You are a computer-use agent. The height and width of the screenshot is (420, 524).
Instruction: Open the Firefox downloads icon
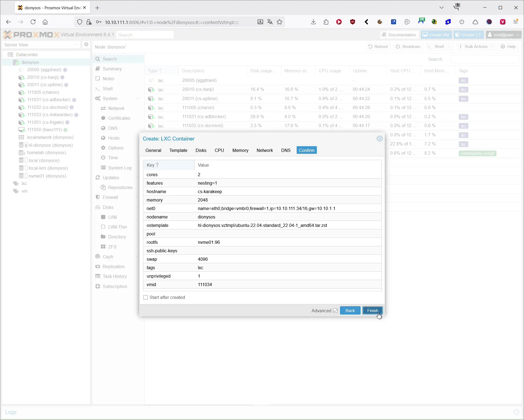[x=313, y=22]
